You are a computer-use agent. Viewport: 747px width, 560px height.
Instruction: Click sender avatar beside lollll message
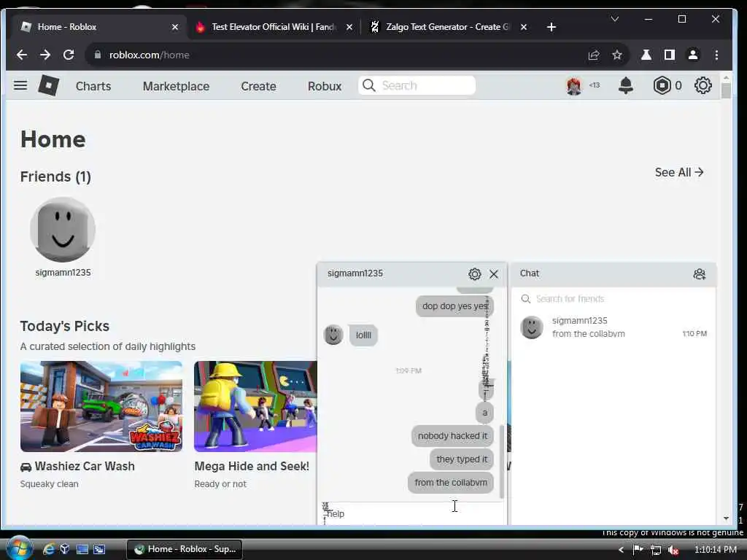pos(333,335)
